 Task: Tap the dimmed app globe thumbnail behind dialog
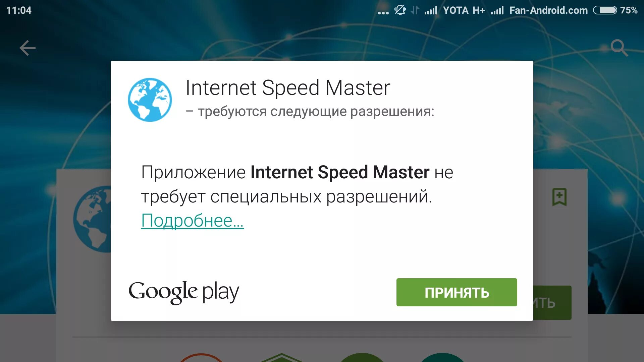point(92,219)
